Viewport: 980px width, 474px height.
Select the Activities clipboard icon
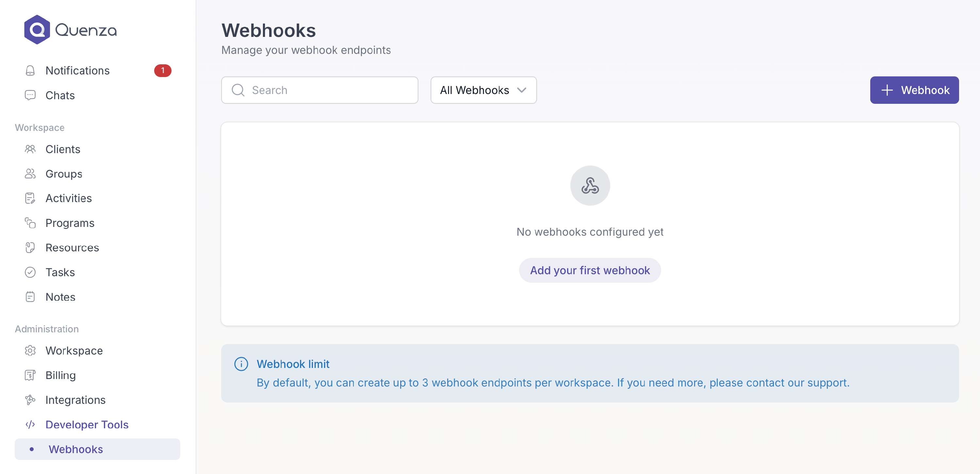(x=30, y=198)
